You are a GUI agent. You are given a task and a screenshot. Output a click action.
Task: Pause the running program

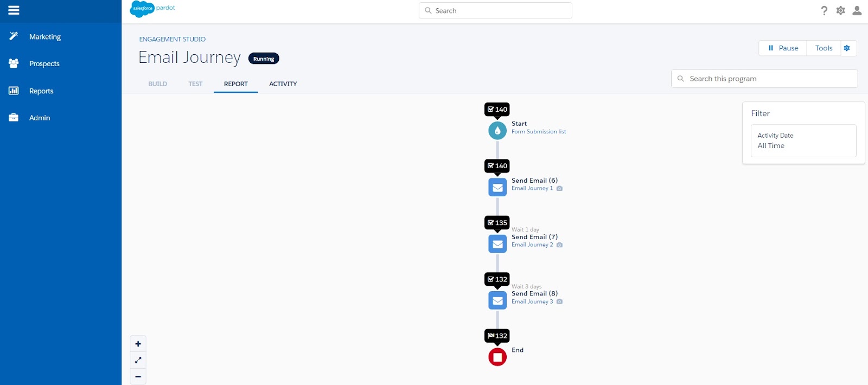click(783, 48)
